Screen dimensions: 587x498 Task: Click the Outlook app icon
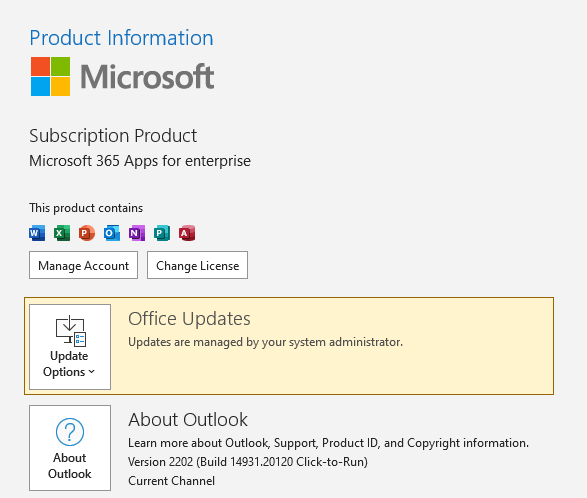112,233
